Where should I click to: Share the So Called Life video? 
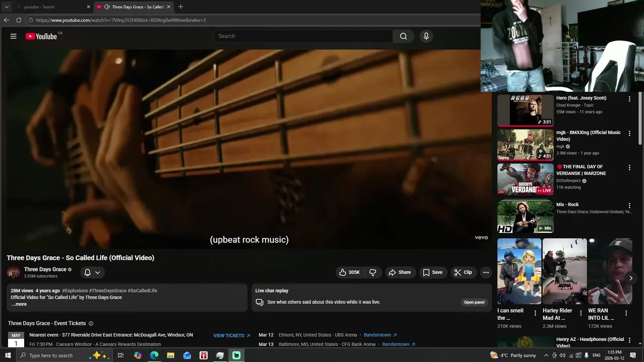(399, 273)
